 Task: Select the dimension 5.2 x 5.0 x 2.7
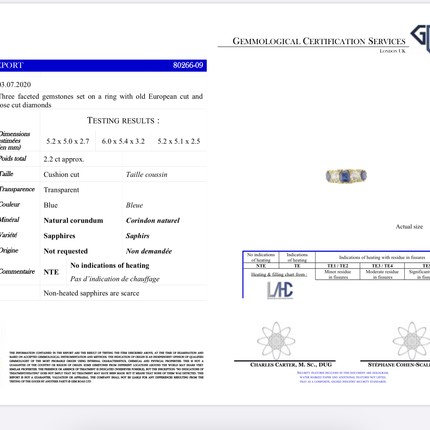(x=68, y=141)
